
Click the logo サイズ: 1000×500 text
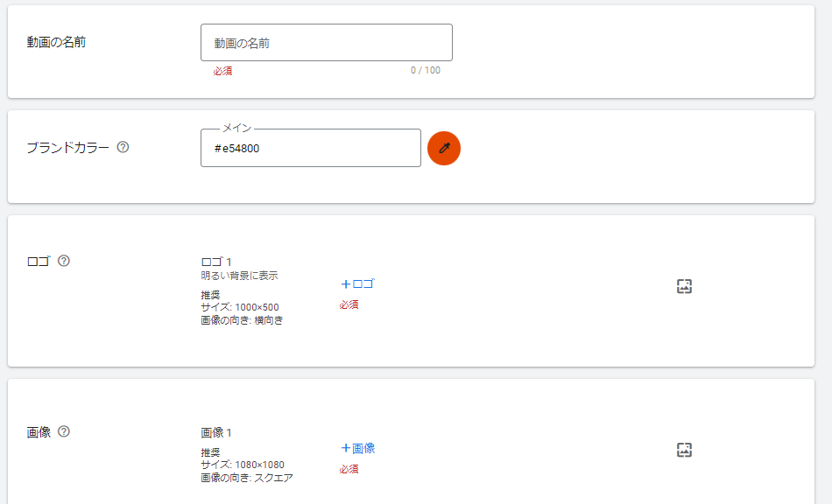coord(240,307)
